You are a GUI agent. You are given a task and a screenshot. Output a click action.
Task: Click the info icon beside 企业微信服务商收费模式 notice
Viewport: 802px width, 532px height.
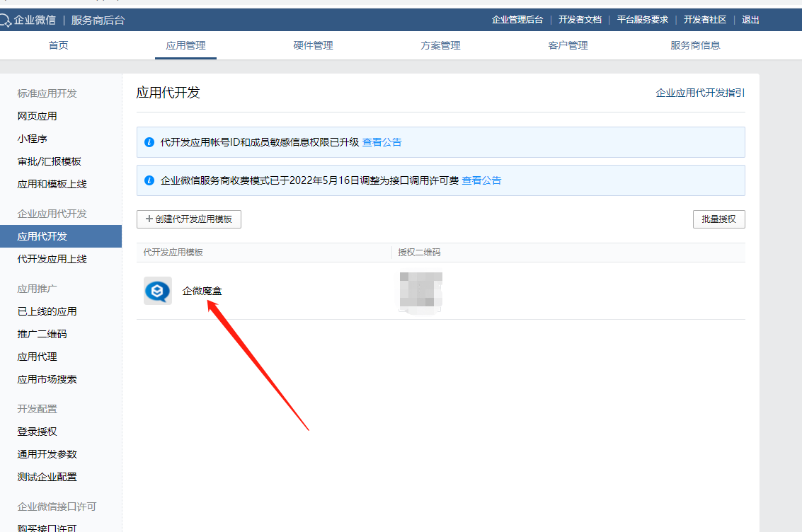click(x=149, y=180)
